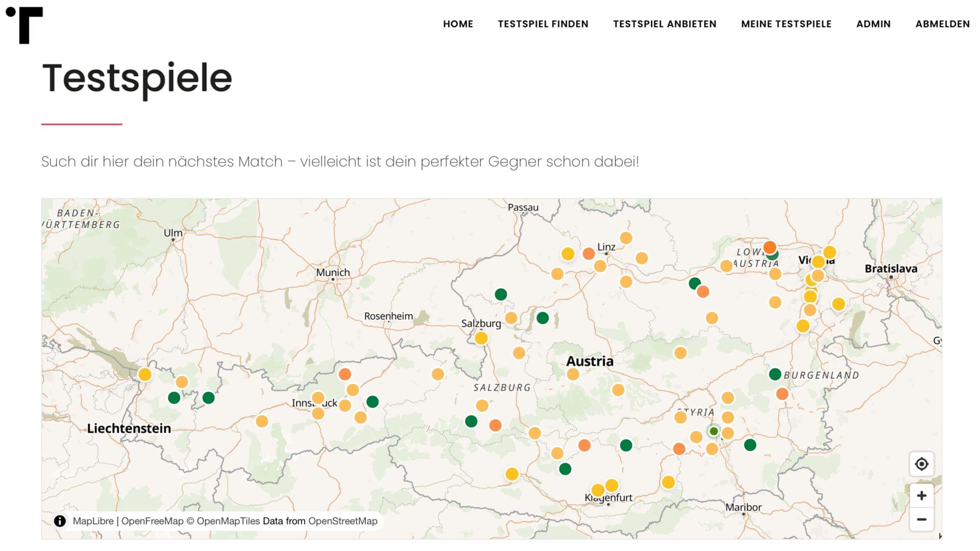Log out via Abmelden
This screenshot has height=551, width=980.
[x=942, y=24]
